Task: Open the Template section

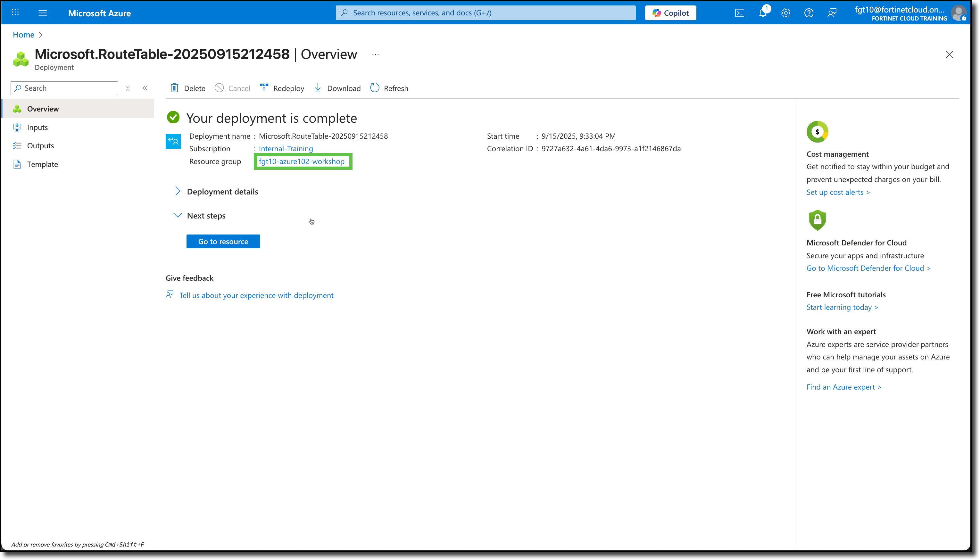Action: [x=42, y=164]
